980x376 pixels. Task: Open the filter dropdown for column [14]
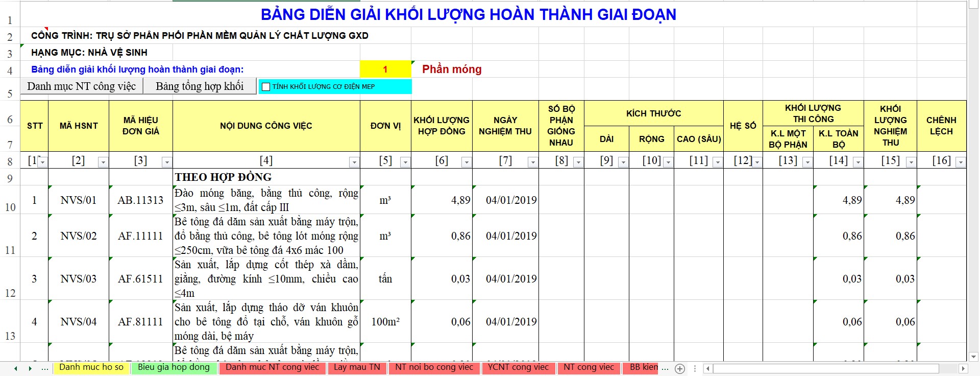point(857,162)
